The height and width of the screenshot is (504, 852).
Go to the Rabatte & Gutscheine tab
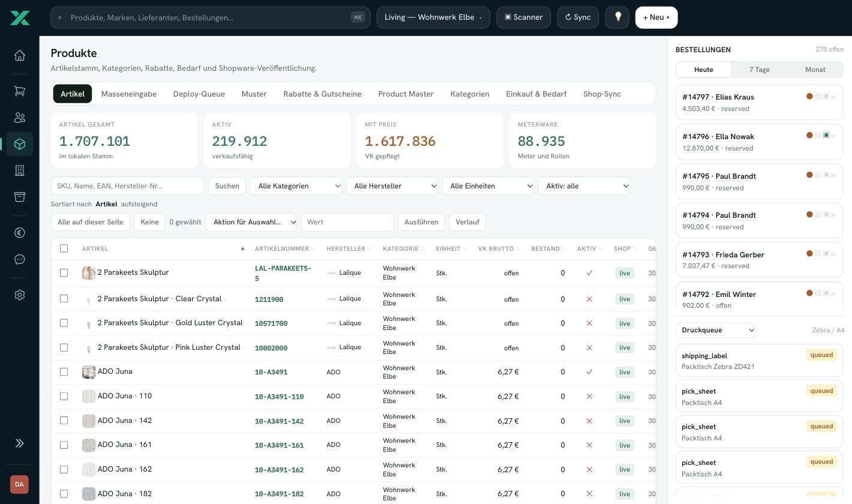tap(323, 94)
